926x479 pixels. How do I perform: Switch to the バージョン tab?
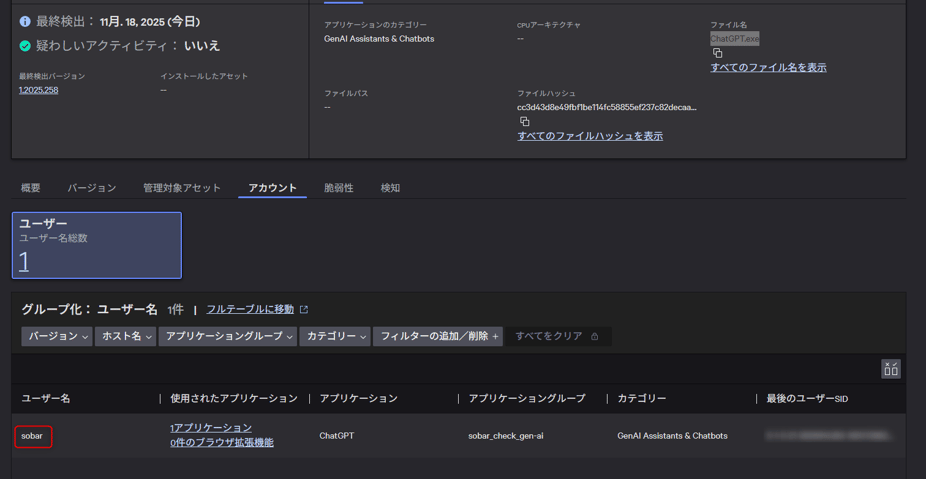click(92, 188)
